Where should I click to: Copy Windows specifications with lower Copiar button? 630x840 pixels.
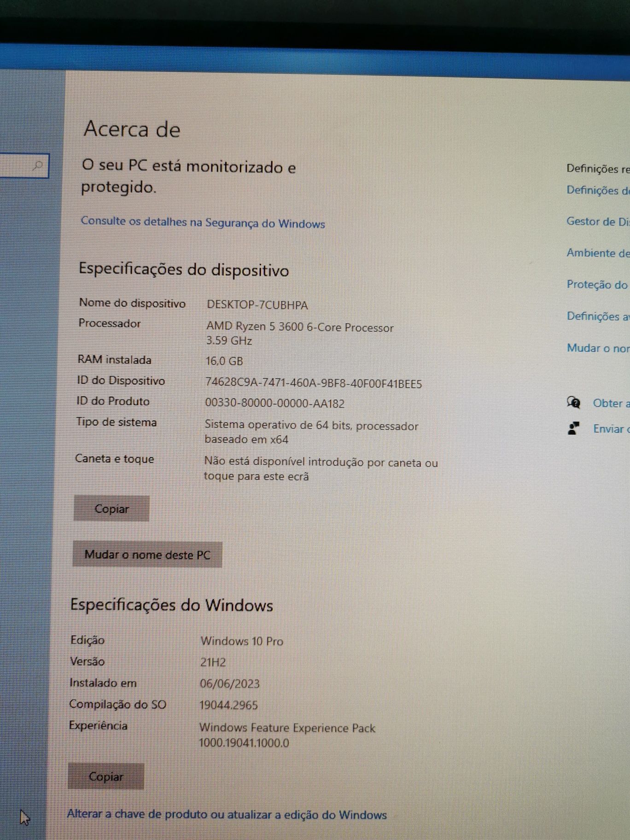(x=106, y=776)
